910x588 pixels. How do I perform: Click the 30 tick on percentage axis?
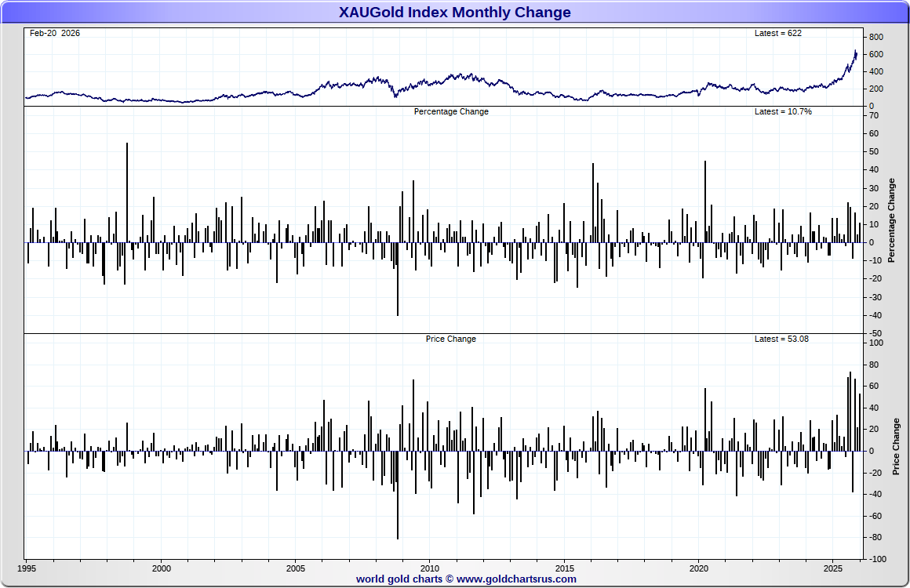coord(874,188)
